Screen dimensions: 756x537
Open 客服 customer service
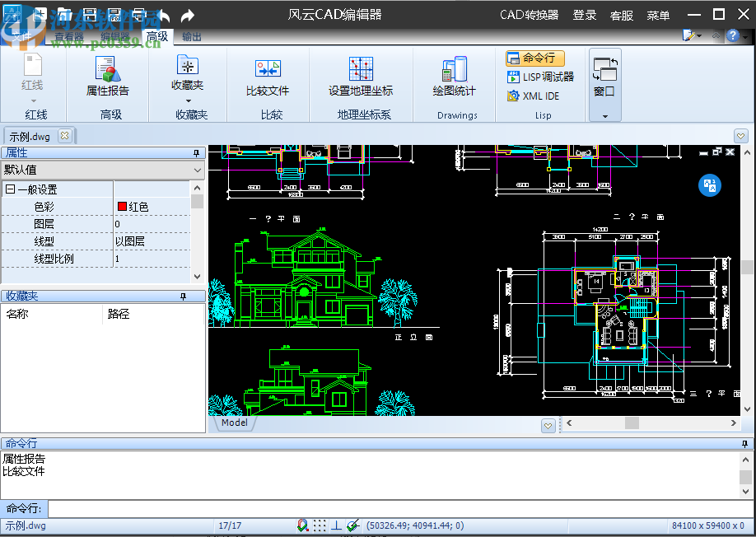[x=622, y=16]
